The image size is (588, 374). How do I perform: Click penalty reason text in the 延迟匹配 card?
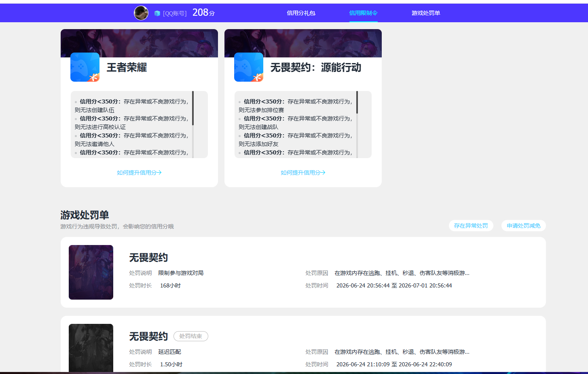point(402,352)
